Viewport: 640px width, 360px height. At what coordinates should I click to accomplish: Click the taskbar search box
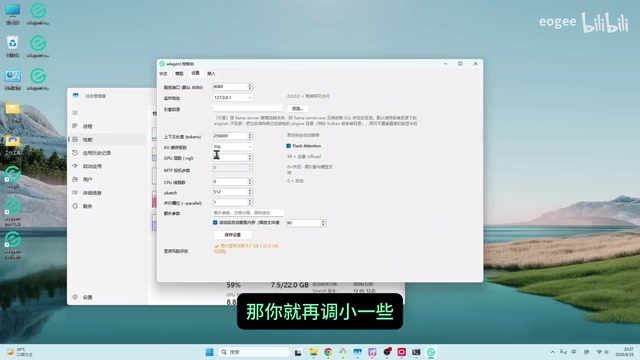[x=254, y=352]
